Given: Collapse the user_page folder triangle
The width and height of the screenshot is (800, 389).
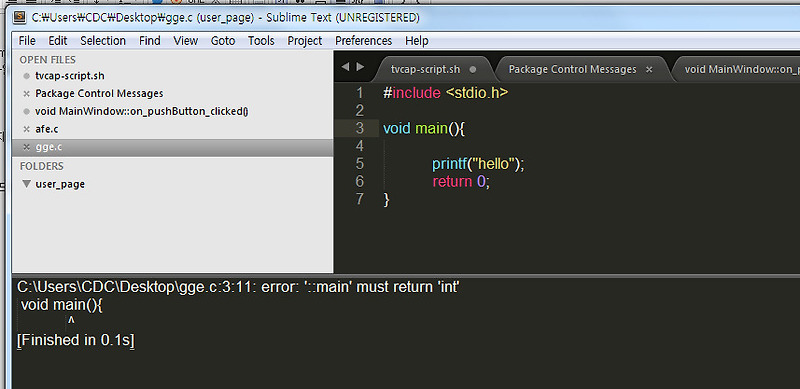Looking at the screenshot, I should click(27, 184).
